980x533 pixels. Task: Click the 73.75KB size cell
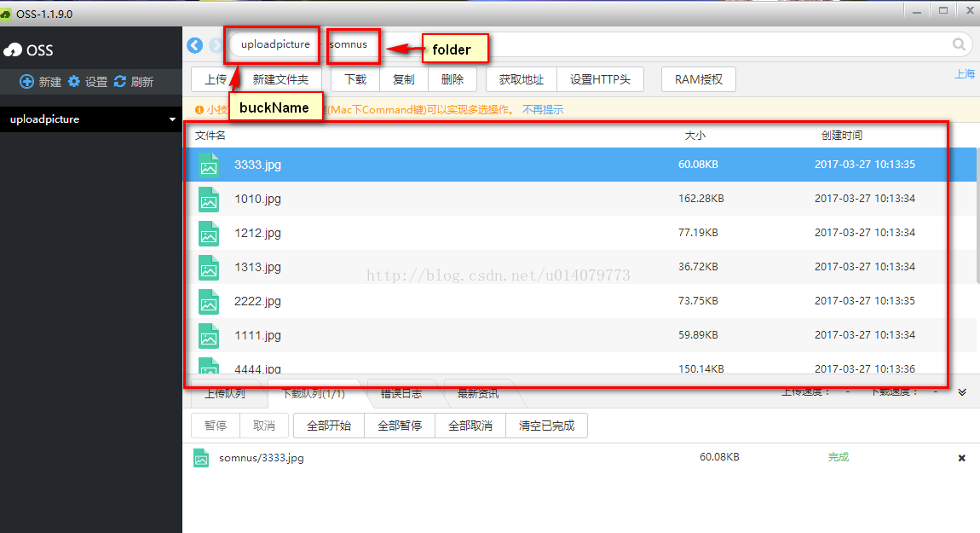click(x=698, y=301)
